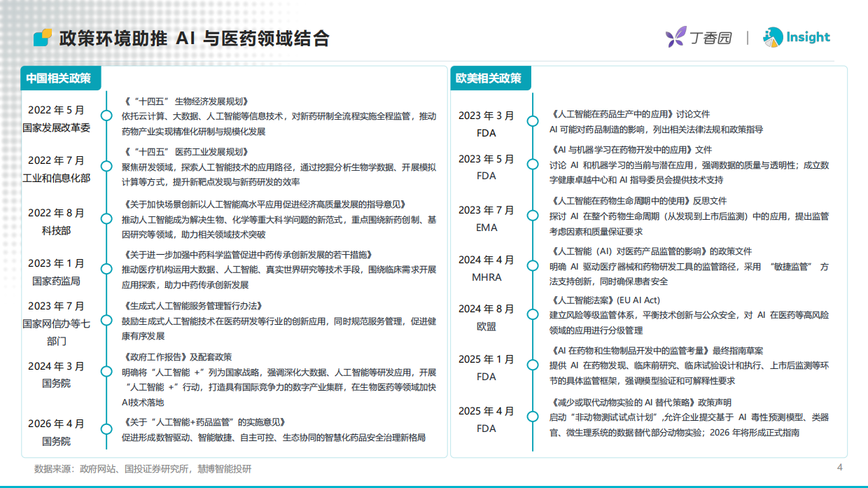The width and height of the screenshot is (868, 488).
Task: Click the date label 2025 年 1 月
Action: click(x=486, y=359)
